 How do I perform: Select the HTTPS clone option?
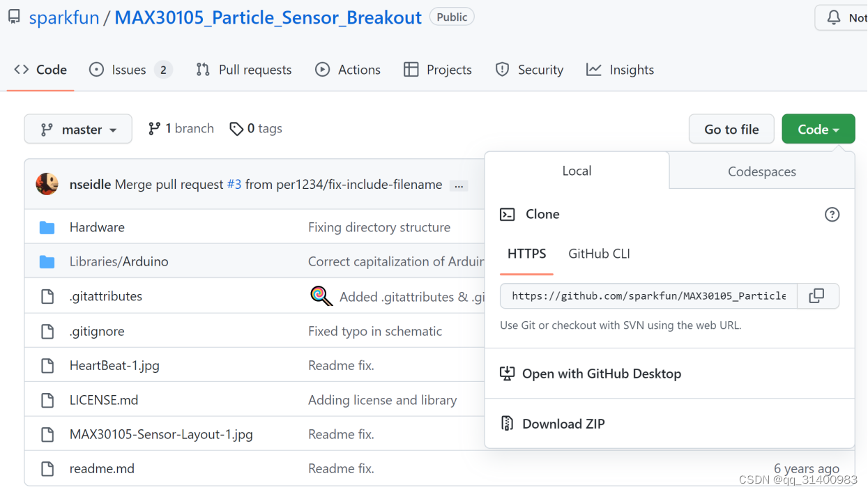click(527, 254)
